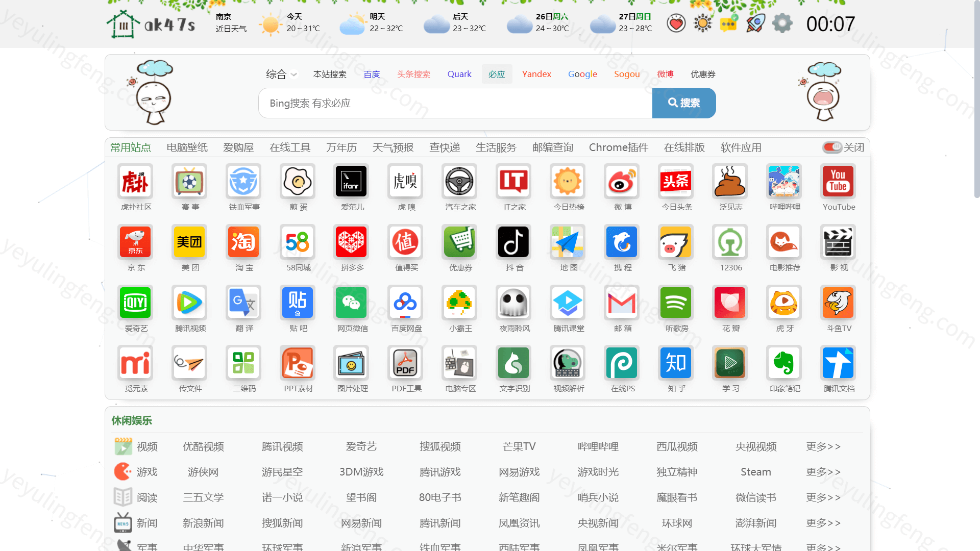Viewport: 980px width, 551px height.
Task: Open 京东 from the common sites grid
Action: tap(135, 242)
